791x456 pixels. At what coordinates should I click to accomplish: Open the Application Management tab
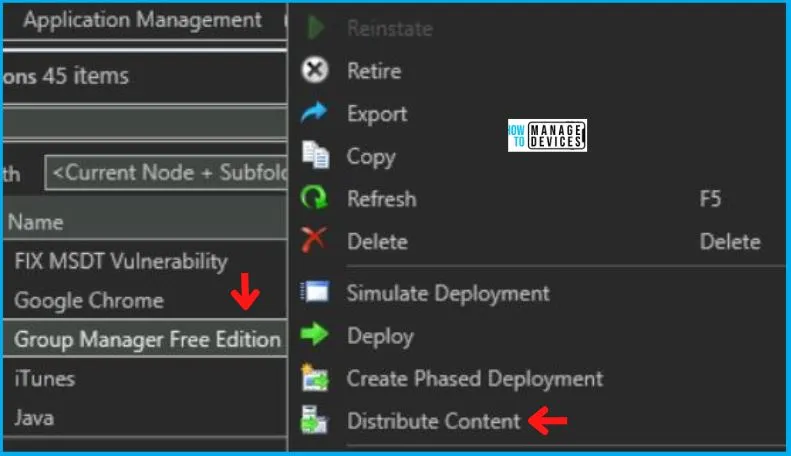point(142,20)
